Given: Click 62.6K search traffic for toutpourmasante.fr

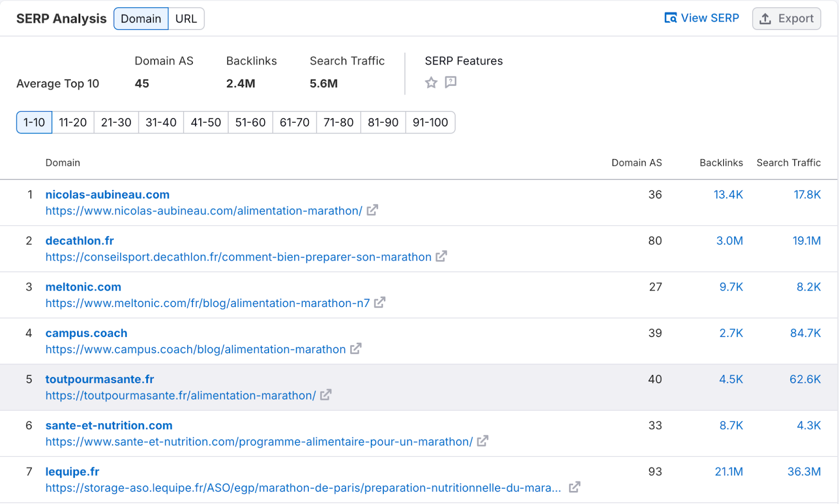Looking at the screenshot, I should 805,379.
